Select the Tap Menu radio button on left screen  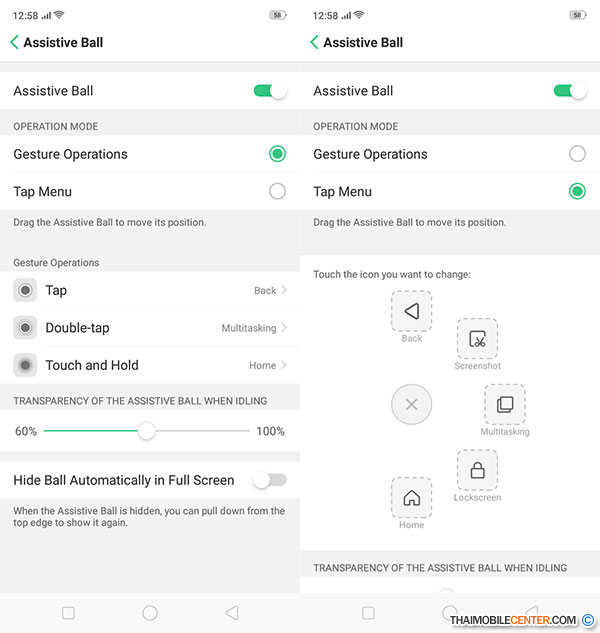[x=277, y=191]
